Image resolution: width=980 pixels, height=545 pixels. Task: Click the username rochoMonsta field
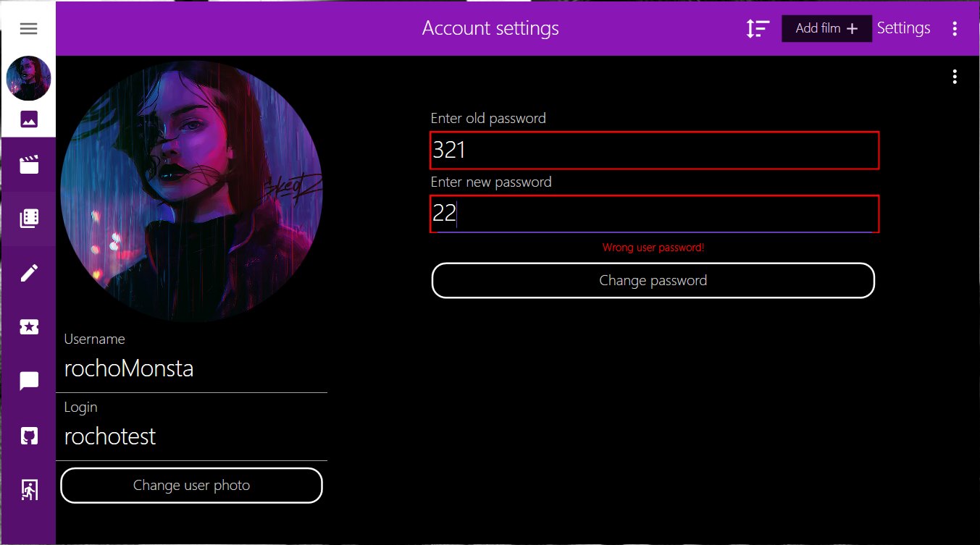pyautogui.click(x=191, y=369)
